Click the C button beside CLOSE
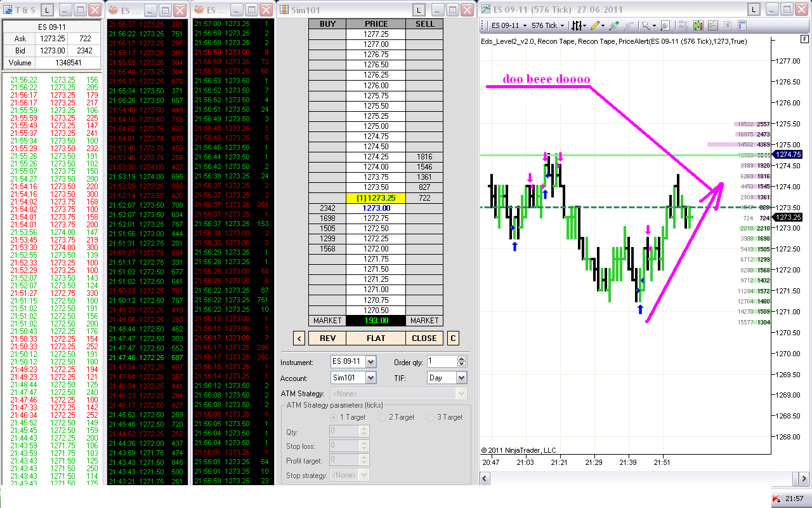This screenshot has height=508, width=812. click(x=453, y=338)
